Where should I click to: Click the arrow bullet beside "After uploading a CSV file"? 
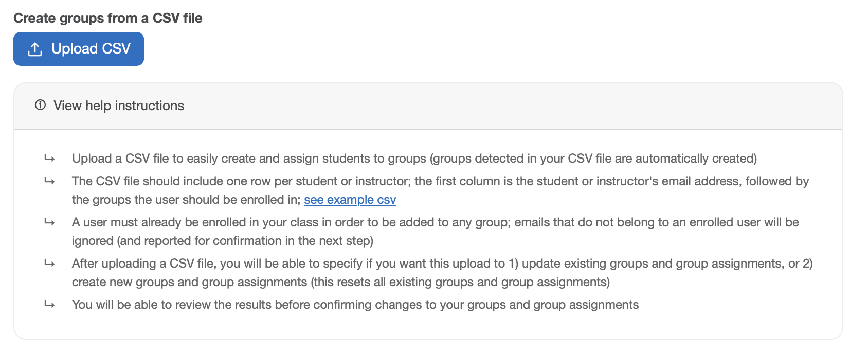49,264
